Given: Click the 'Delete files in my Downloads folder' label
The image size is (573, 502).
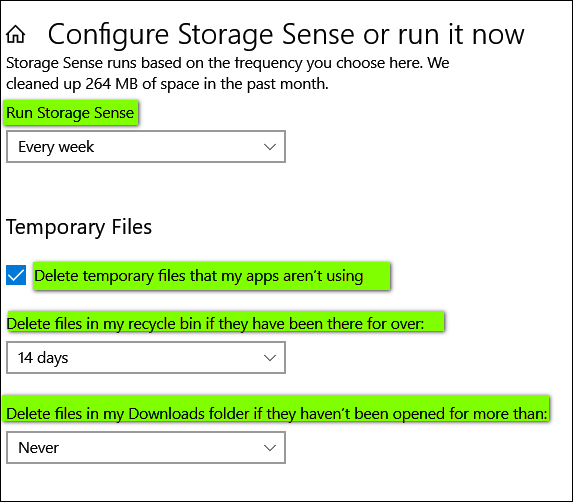Looking at the screenshot, I should [x=277, y=414].
